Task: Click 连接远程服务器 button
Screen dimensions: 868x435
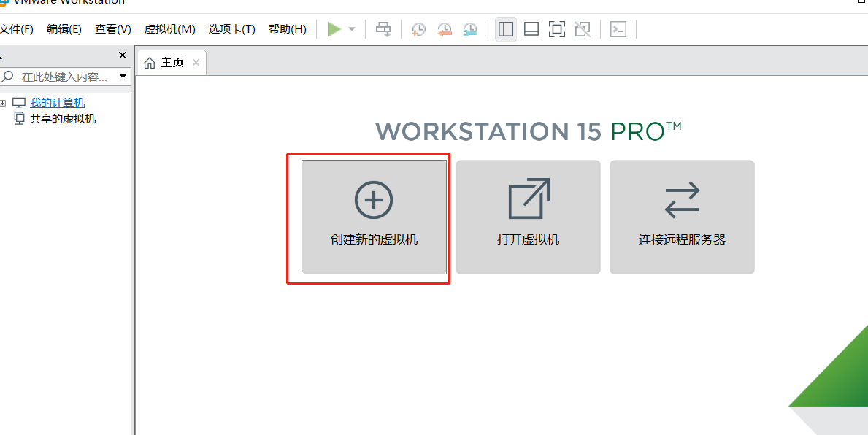Action: click(x=682, y=217)
